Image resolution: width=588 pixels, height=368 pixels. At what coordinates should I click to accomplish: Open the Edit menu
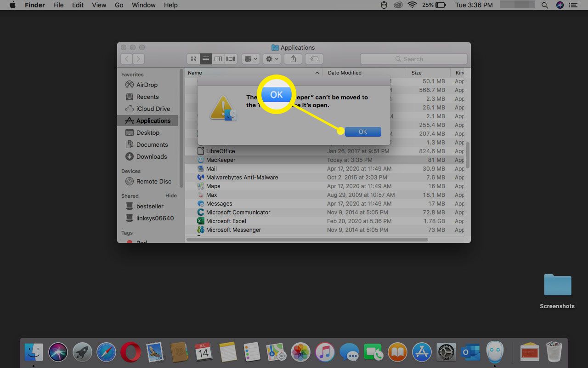(x=78, y=5)
